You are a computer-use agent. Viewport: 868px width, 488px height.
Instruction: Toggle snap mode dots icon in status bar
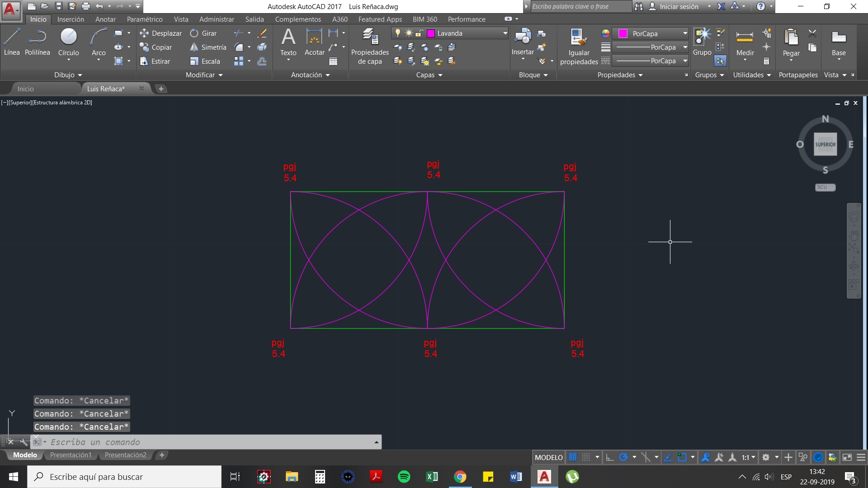[x=586, y=457]
